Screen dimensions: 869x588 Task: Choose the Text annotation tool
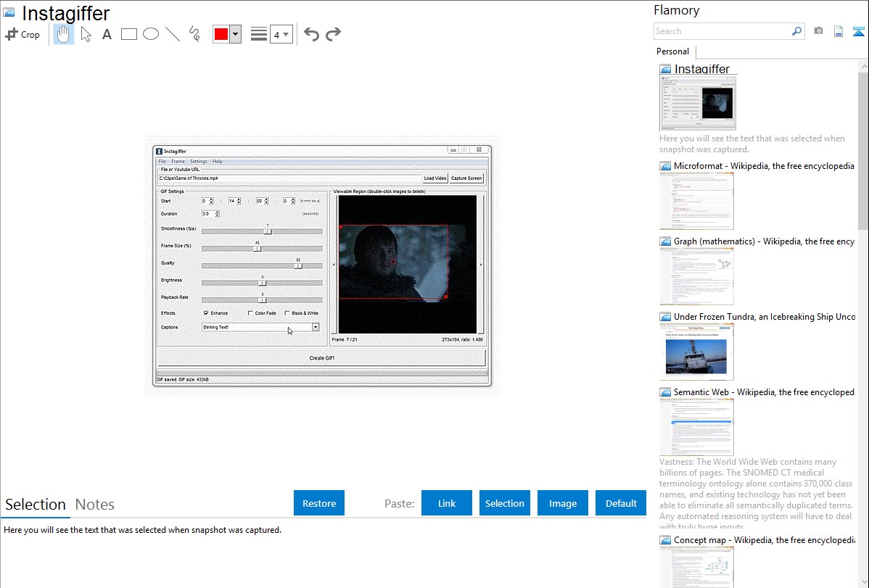coord(107,34)
